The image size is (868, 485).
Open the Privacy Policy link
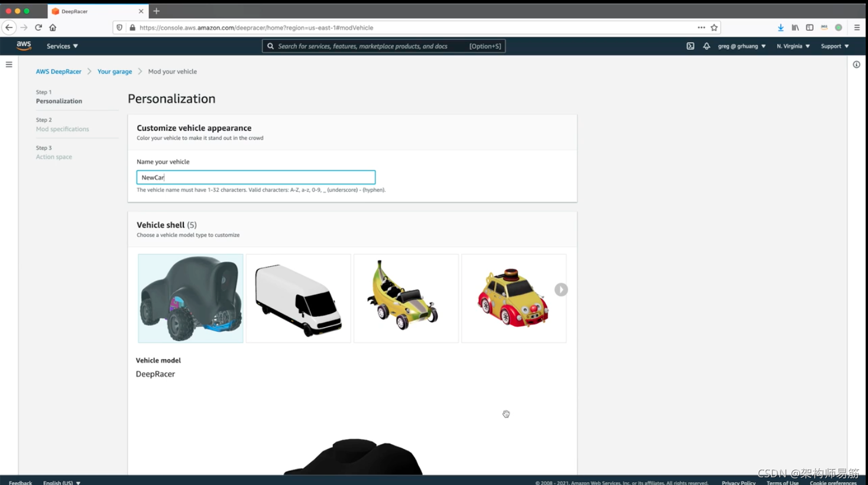739,482
